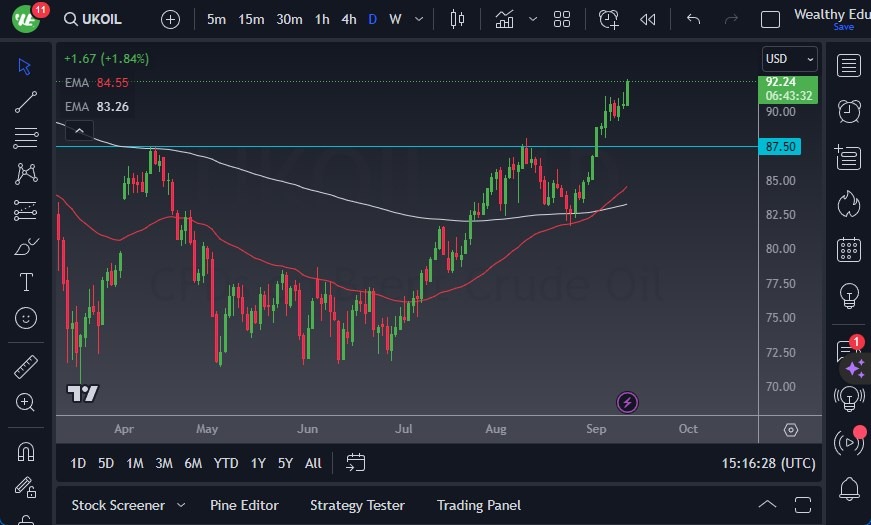Choose the text annotation tool
This screenshot has width=871, height=525.
click(x=26, y=283)
